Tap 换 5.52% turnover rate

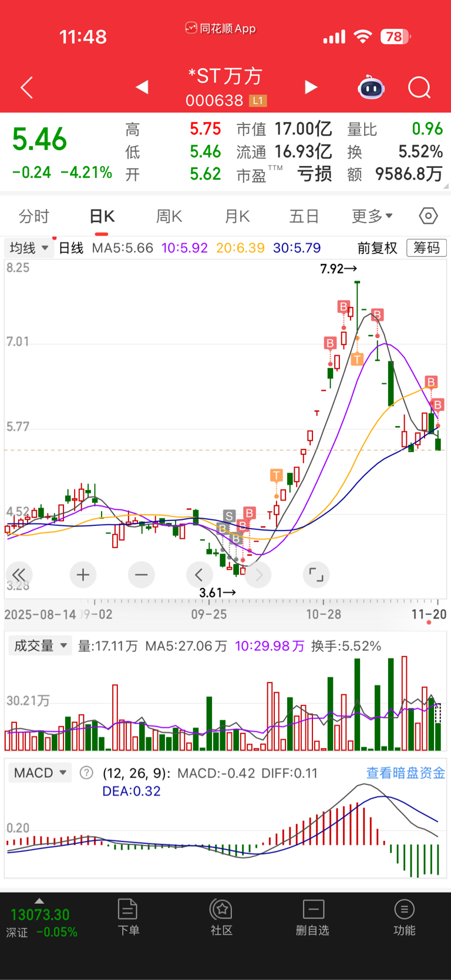[x=395, y=151]
